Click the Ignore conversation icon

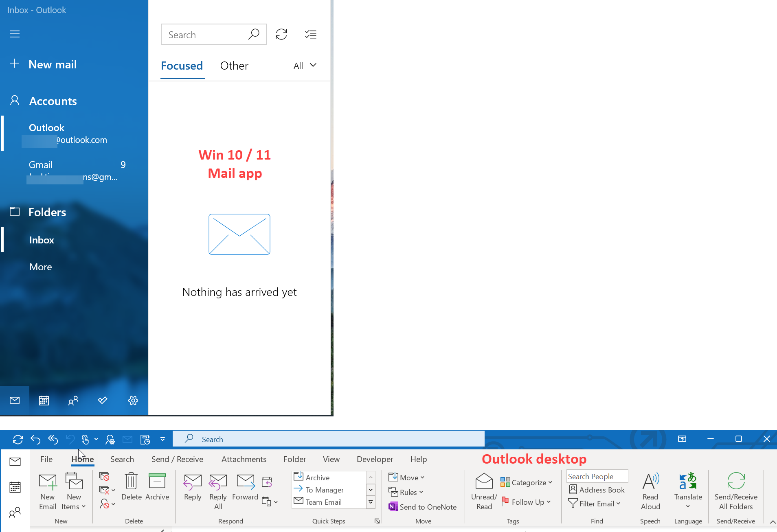[104, 476]
